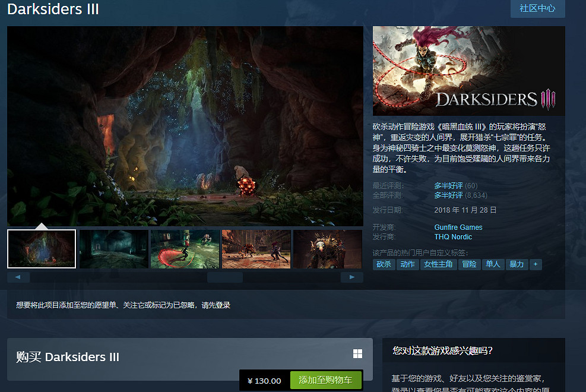Select the 单人 tag

493,264
